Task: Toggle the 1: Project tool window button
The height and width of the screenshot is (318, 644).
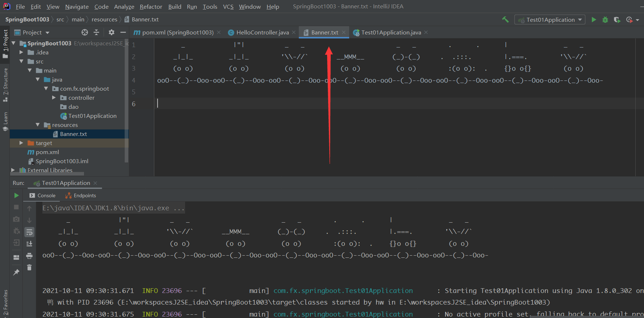Action: pos(5,44)
